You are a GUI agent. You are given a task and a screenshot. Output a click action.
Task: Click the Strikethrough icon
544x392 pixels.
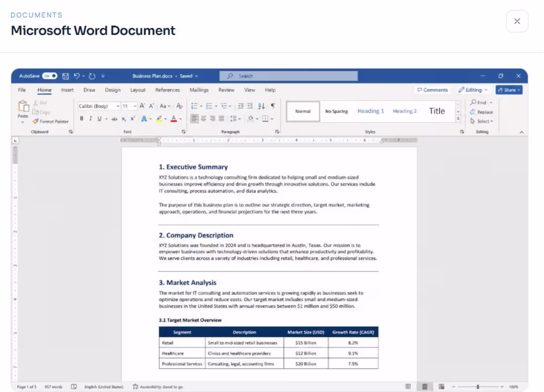click(x=114, y=119)
